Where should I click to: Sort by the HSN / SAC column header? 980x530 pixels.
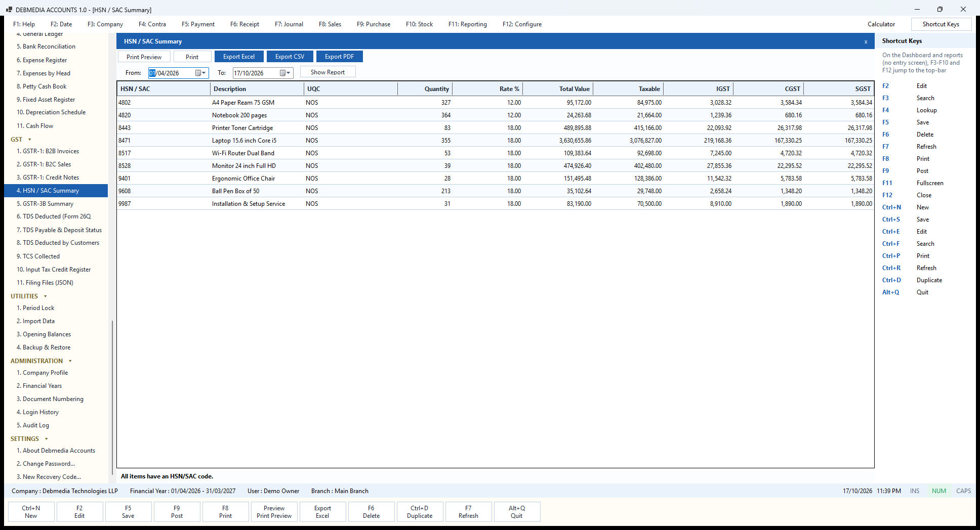pyautogui.click(x=164, y=89)
